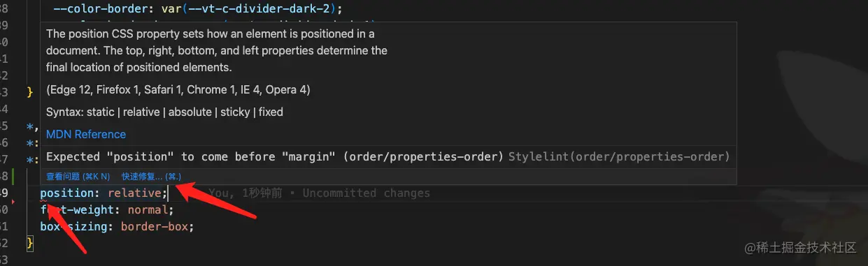Screen dimensions: 868x266
Task: Click the Uncommitted changes git blame annotation
Action: [367, 193]
